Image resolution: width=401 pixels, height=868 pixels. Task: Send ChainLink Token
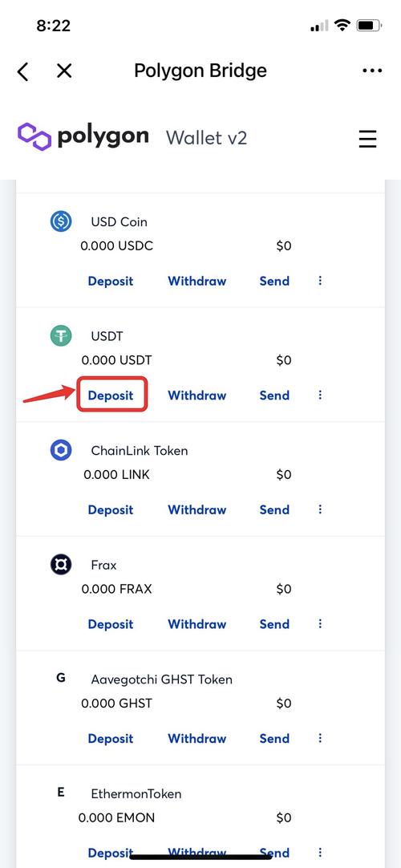click(274, 509)
